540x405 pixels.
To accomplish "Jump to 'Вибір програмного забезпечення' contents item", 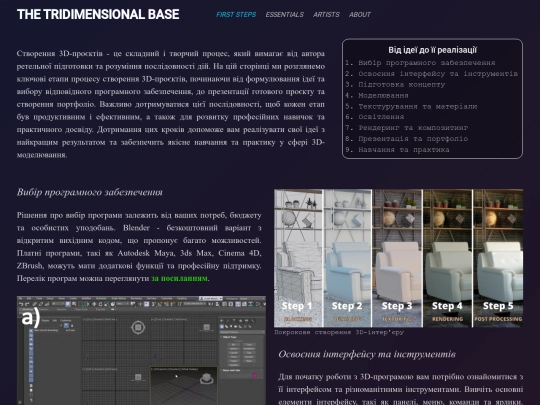I will pyautogui.click(x=426, y=63).
